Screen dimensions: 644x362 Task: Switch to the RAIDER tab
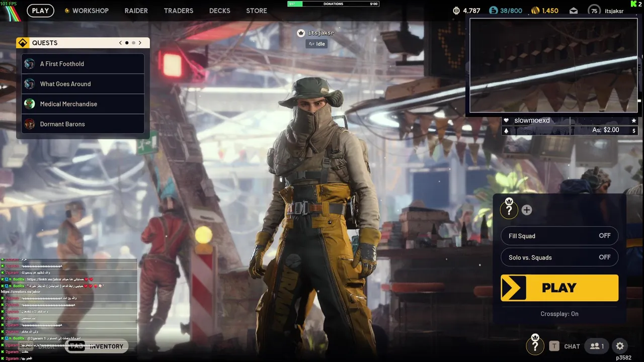pyautogui.click(x=136, y=11)
